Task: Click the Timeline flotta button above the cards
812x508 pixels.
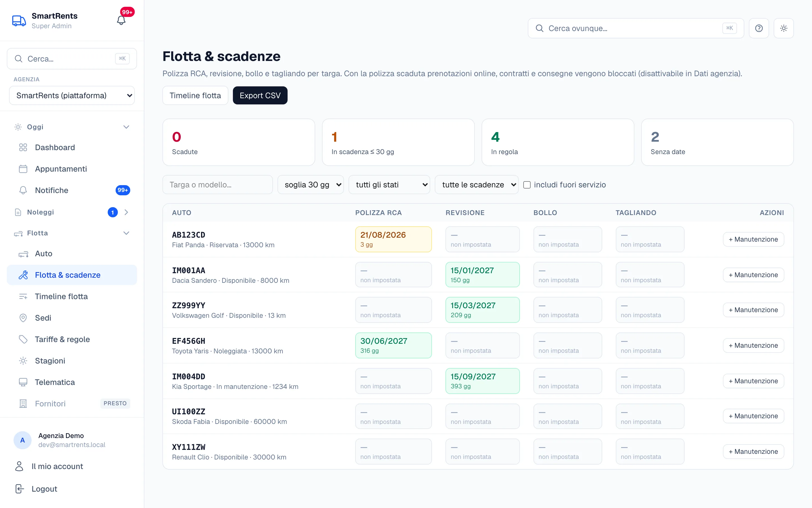Action: click(195, 95)
